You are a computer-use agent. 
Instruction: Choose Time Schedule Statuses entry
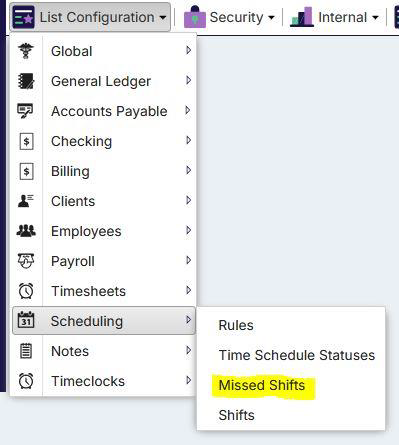[x=297, y=355]
